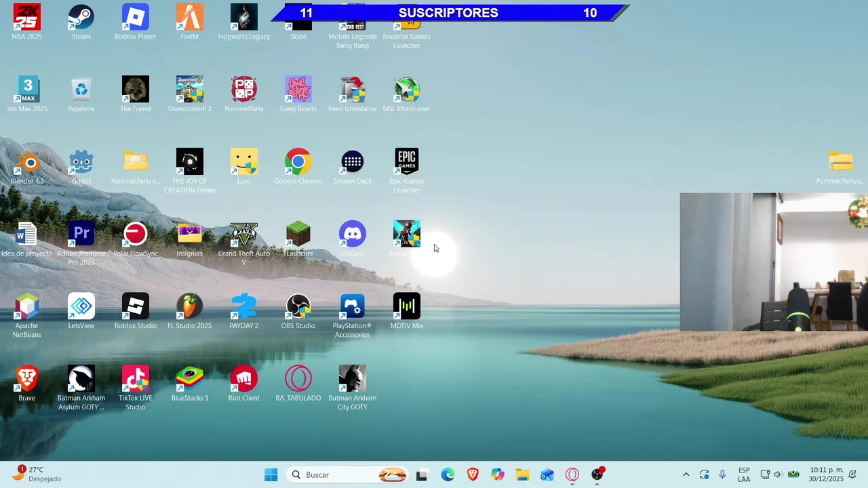This screenshot has width=868, height=488.
Task: Select the Luto shortcut
Action: [244, 162]
